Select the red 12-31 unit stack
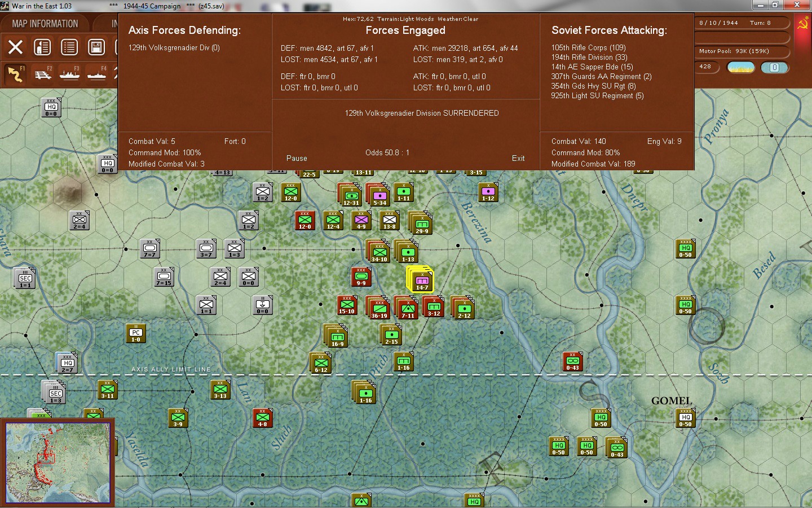The image size is (812, 508). coord(351,195)
